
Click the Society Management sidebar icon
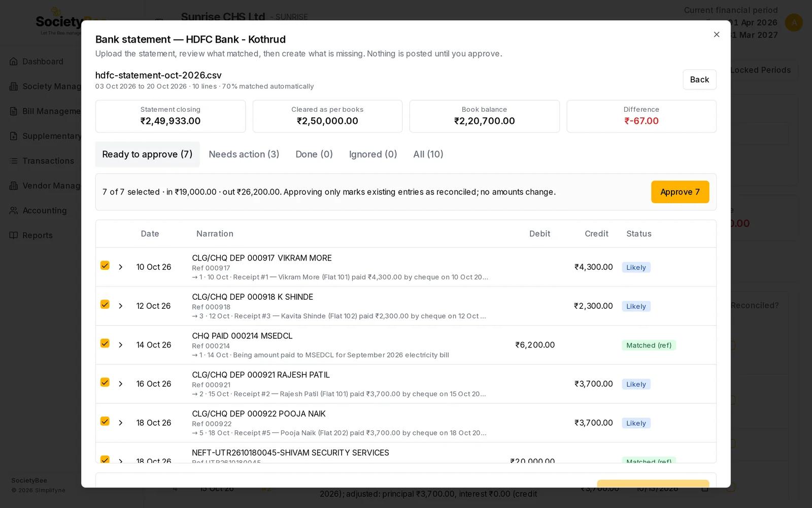[x=14, y=86]
